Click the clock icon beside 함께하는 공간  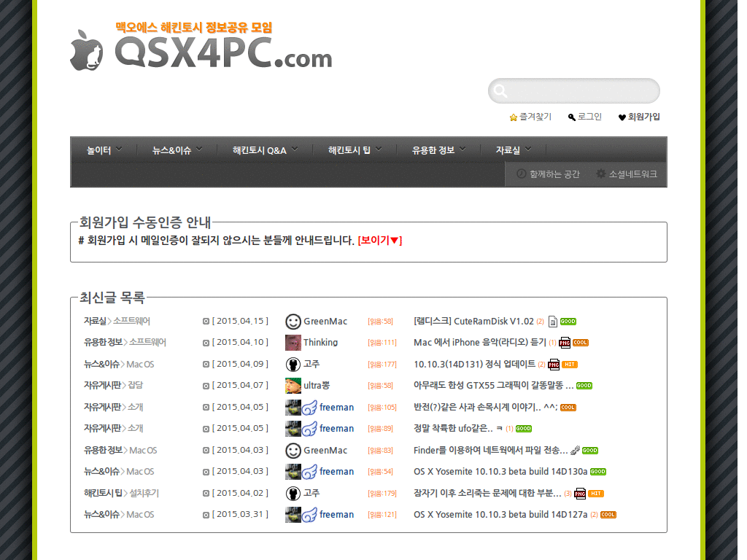coord(521,174)
